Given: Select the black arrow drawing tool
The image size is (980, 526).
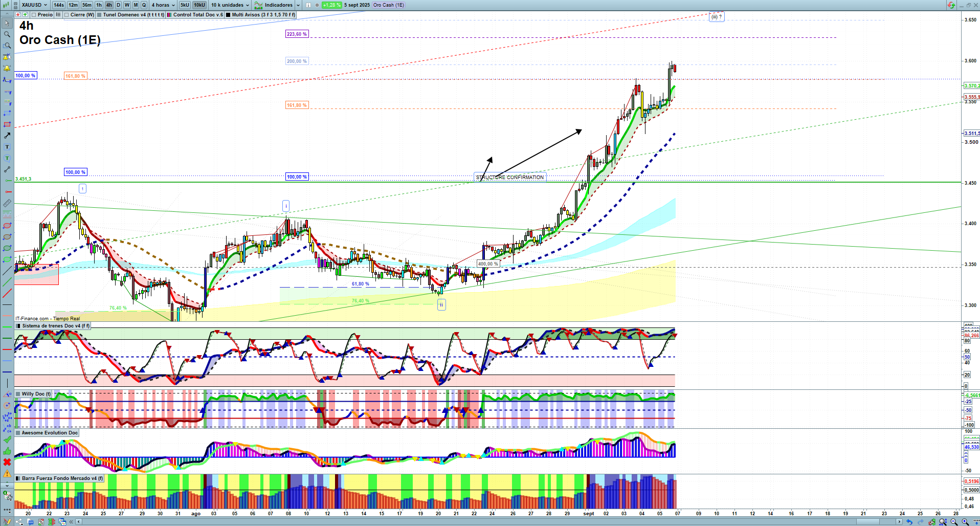Looking at the screenshot, I should [x=7, y=136].
